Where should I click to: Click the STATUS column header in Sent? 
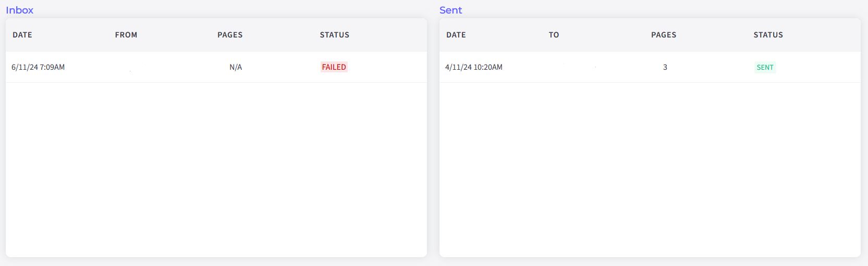coord(768,35)
